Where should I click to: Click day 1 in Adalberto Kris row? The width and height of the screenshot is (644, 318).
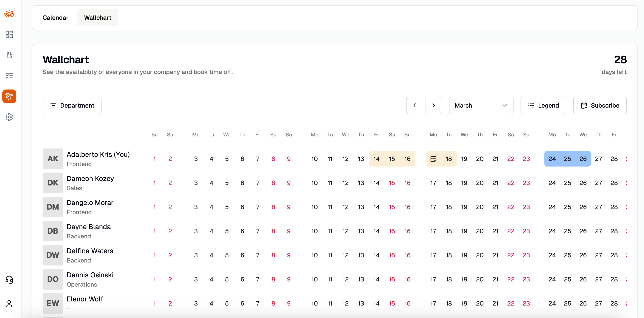(154, 159)
